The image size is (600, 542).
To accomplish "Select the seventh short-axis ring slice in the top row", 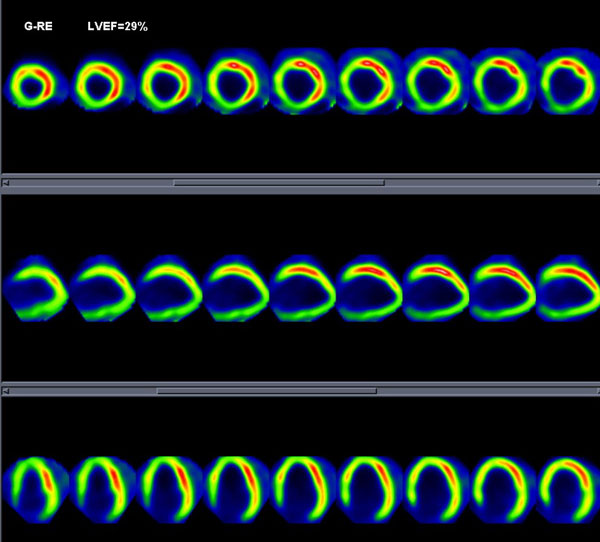I will coord(435,82).
